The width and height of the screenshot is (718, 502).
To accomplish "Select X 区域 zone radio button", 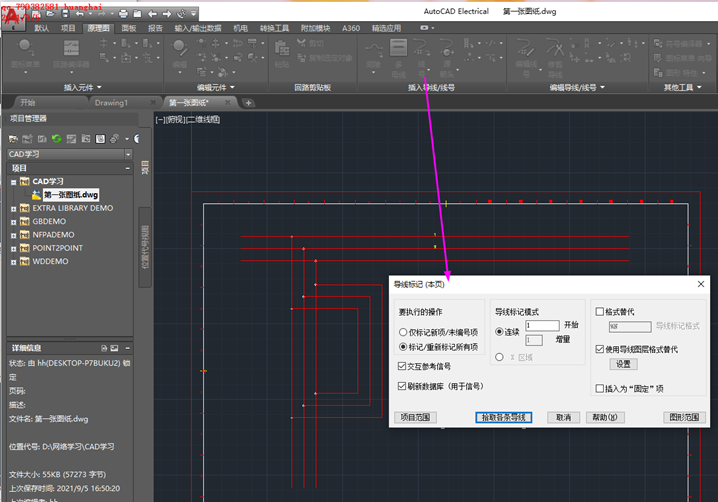I will point(513,357).
